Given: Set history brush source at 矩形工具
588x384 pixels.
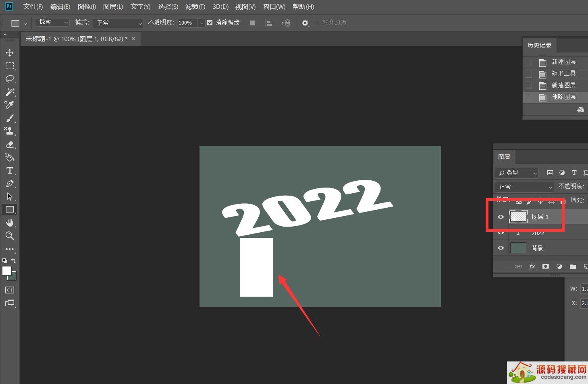Looking at the screenshot, I should point(529,74).
